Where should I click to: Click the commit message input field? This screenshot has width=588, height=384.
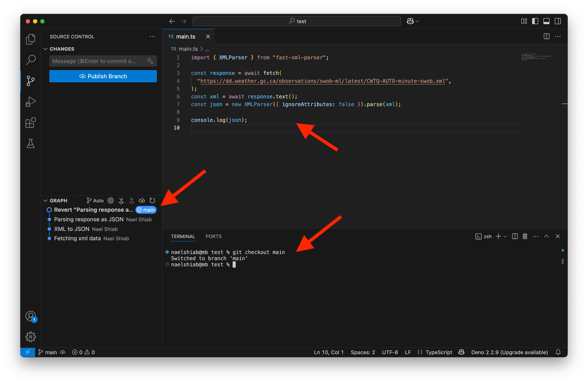[98, 61]
